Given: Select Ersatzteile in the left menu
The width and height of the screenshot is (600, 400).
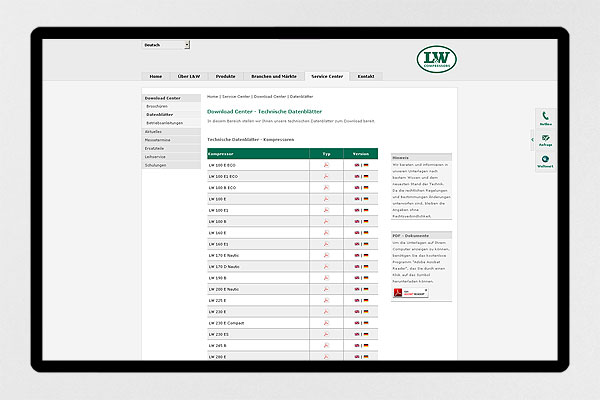Looking at the screenshot, I should tap(155, 147).
